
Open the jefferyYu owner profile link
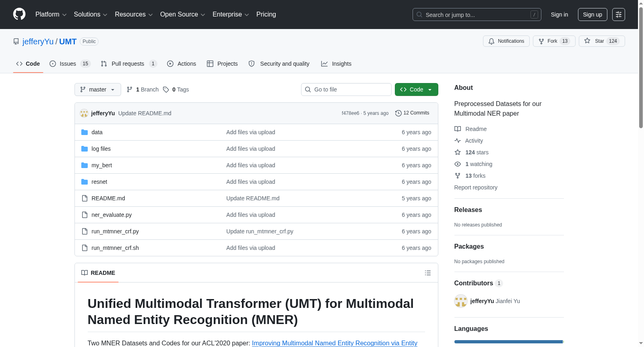tap(38, 42)
